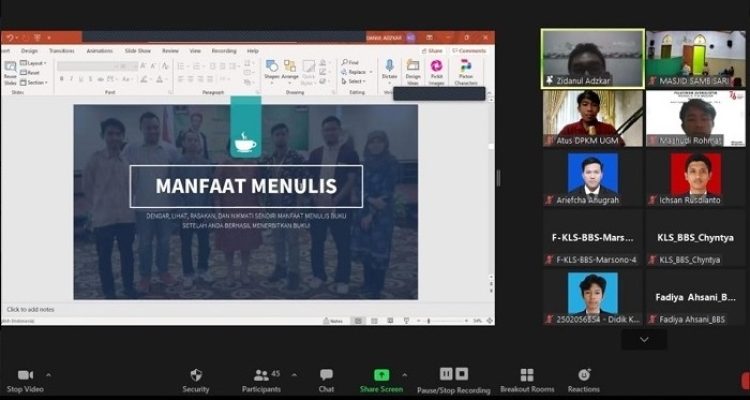
Task: Open the Design tab
Action: [29, 51]
